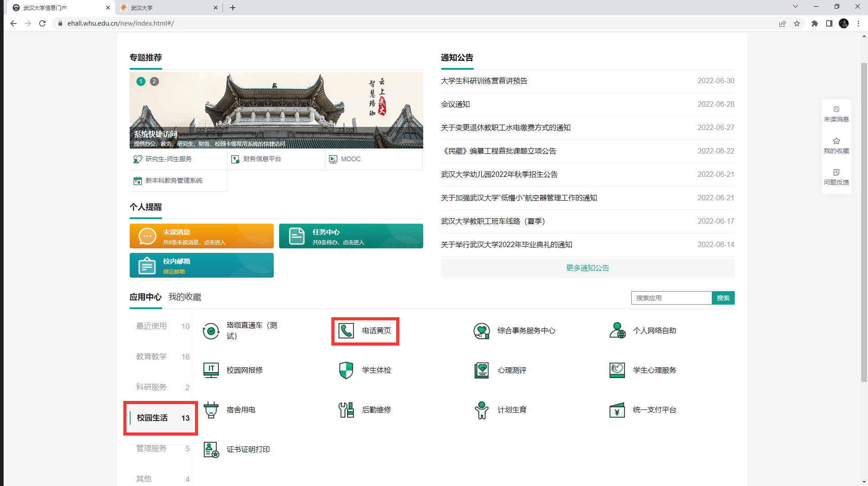Open the 学生体检 shield icon

(x=346, y=370)
